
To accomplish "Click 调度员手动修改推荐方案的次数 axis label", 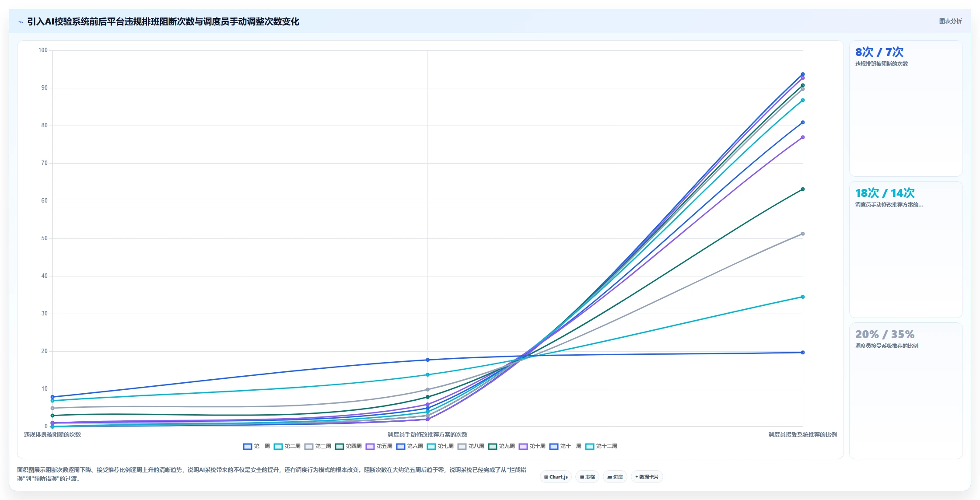I will (427, 434).
